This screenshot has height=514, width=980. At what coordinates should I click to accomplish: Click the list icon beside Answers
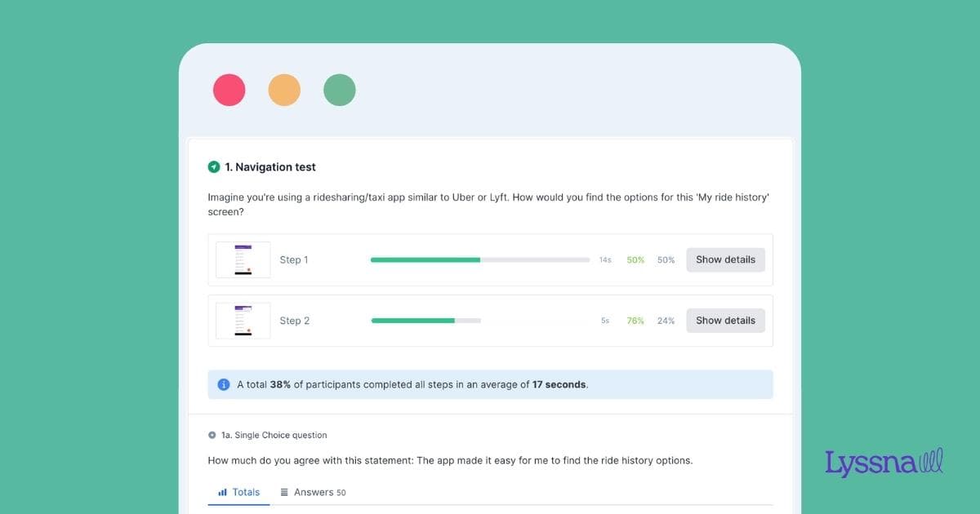tap(284, 492)
